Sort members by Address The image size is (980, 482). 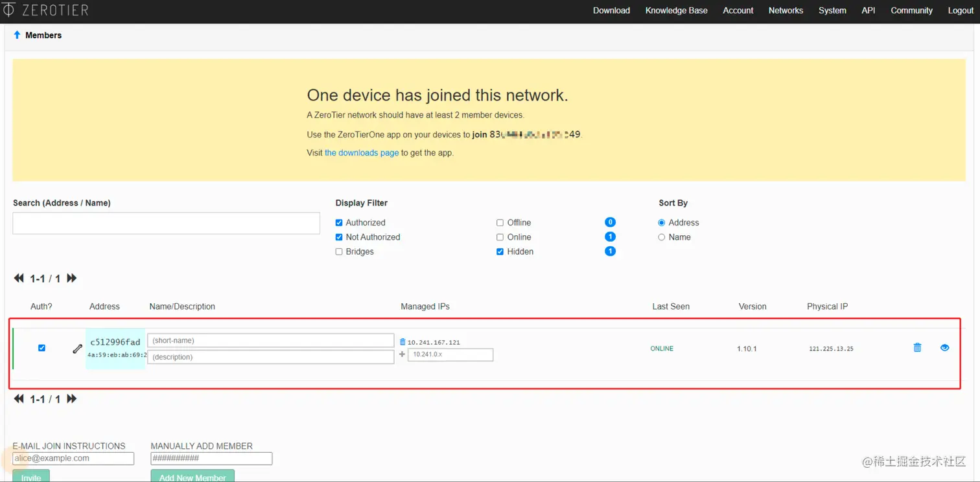662,222
